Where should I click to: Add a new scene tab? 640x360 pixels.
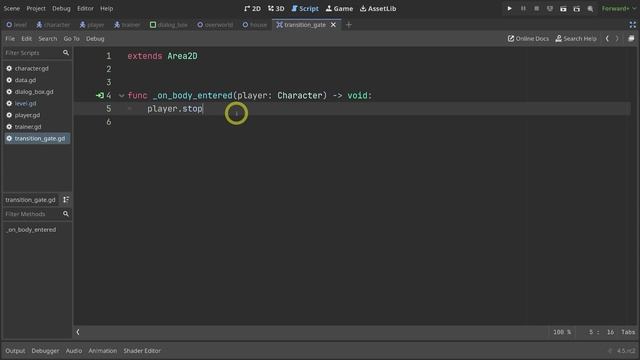click(x=349, y=24)
